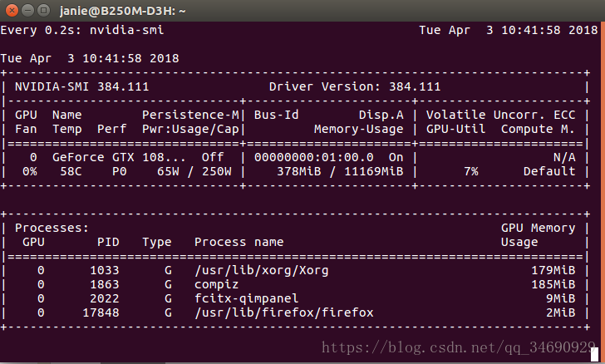Click the 'Persistence-M' column header
Viewport: 605px width, 364px height.
(190, 115)
